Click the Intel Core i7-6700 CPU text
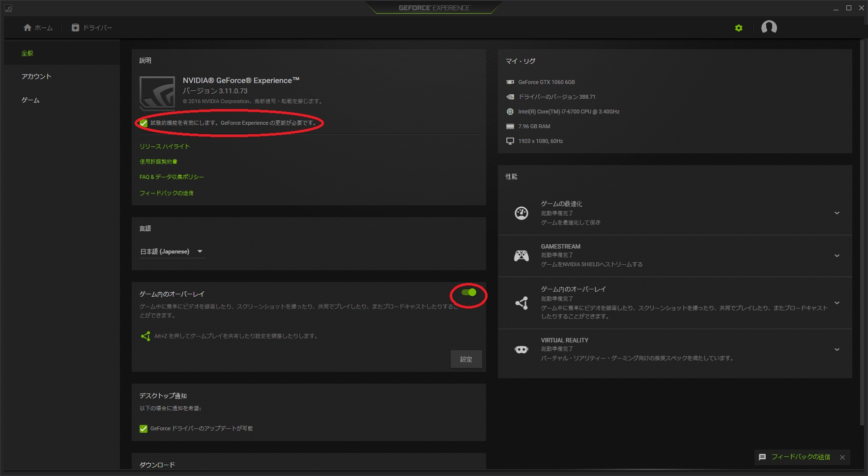The height and width of the screenshot is (476, 868). (569, 112)
